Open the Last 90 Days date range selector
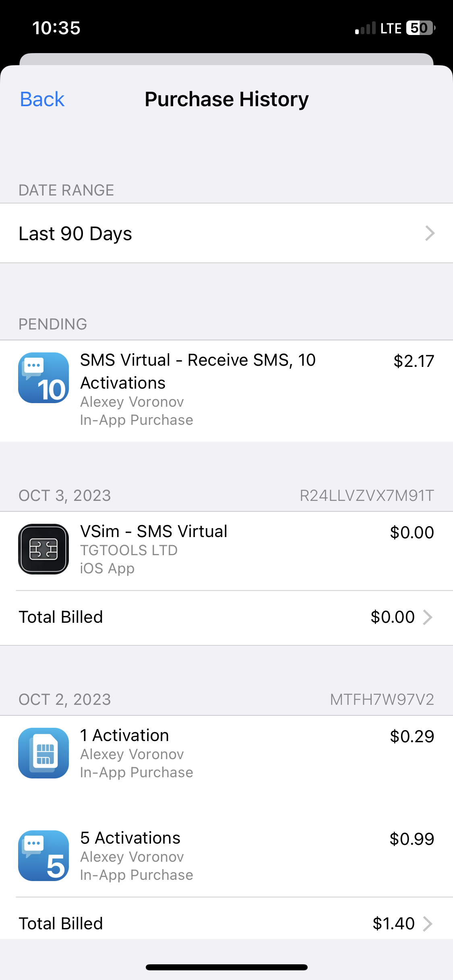This screenshot has height=980, width=453. pos(226,233)
